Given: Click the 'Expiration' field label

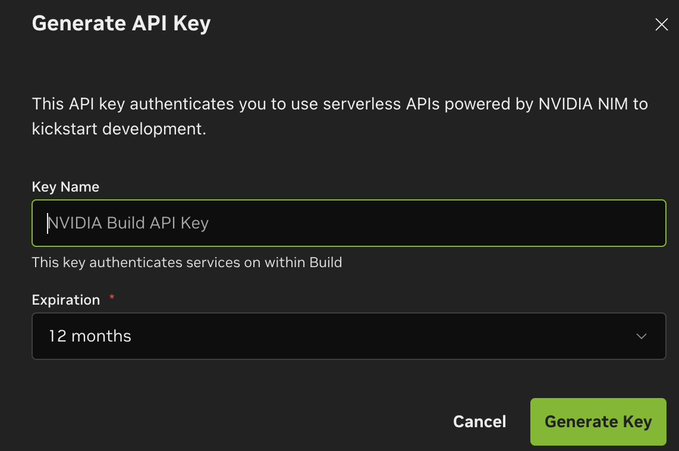Looking at the screenshot, I should point(66,300).
